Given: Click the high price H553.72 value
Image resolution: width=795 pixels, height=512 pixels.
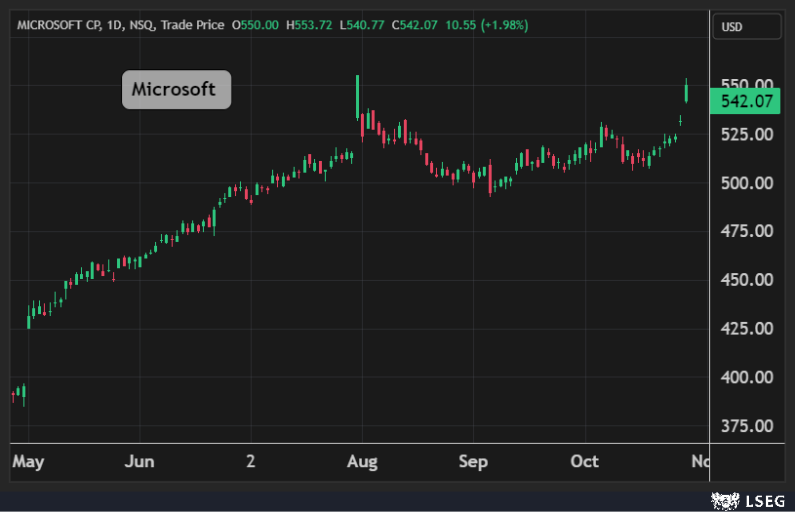Looking at the screenshot, I should click(310, 24).
